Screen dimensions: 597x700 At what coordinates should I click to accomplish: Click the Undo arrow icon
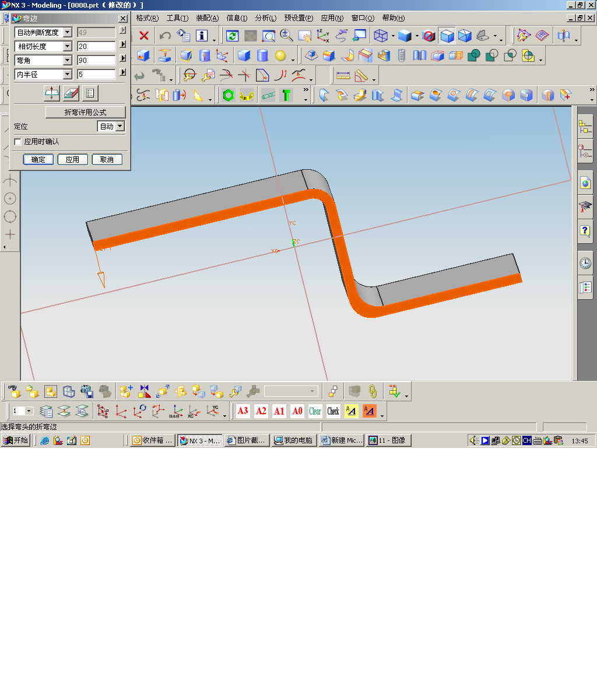click(165, 36)
